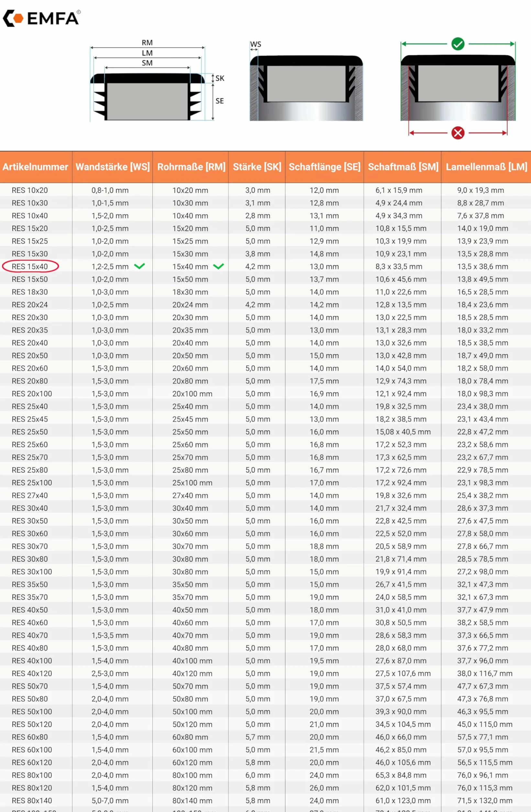Open the WS wall thickness diagram
Viewport: 531px width, 812px height.
(306, 81)
